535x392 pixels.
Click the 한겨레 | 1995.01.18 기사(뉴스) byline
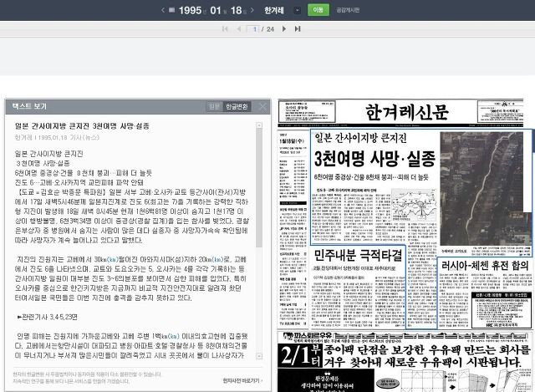tap(57, 137)
